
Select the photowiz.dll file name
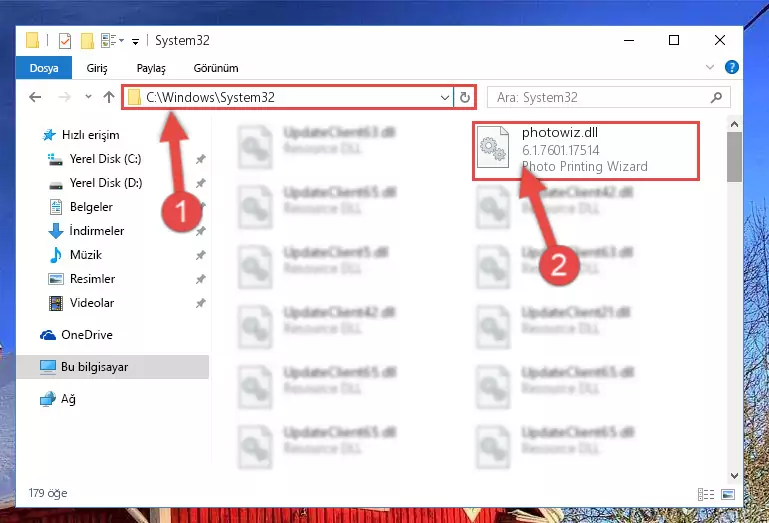(560, 132)
